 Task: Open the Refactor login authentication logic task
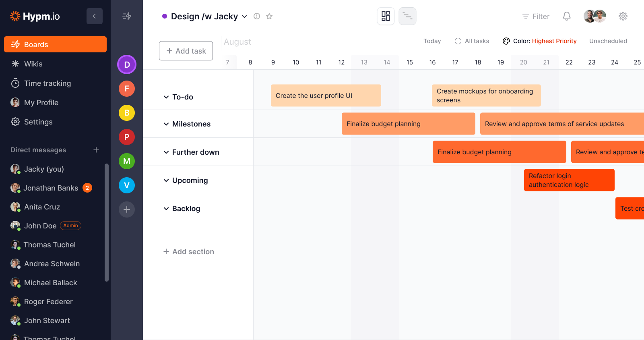tap(569, 180)
